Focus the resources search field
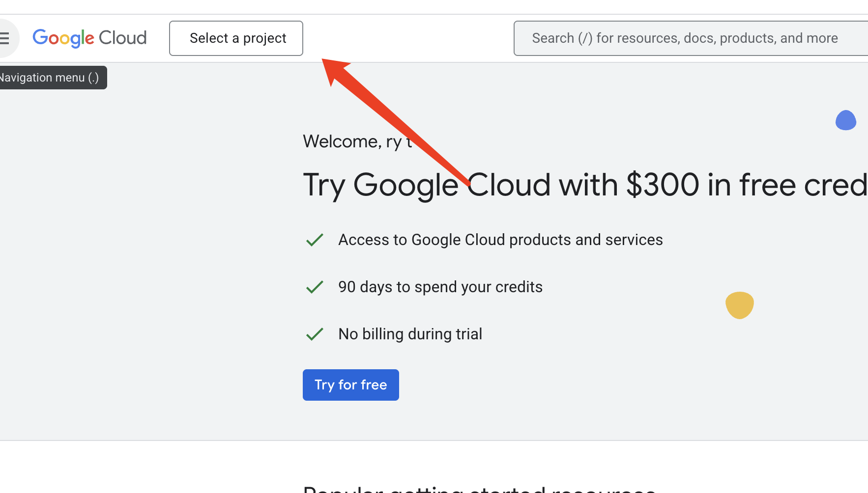Image resolution: width=868 pixels, height=493 pixels. click(x=691, y=38)
